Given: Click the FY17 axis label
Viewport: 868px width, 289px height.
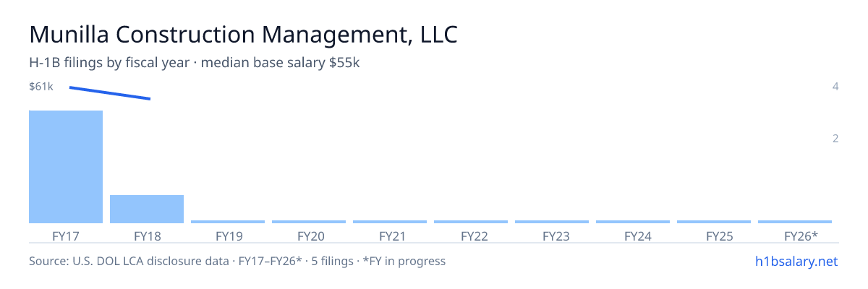Looking at the screenshot, I should 66,236.
